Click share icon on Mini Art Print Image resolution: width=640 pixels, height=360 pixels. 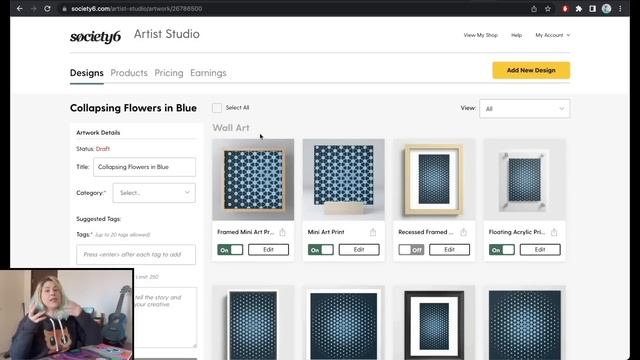click(373, 232)
